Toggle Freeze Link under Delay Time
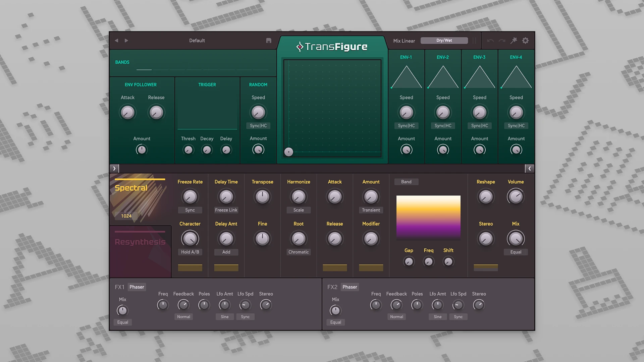This screenshot has width=644, height=362. [x=226, y=210]
